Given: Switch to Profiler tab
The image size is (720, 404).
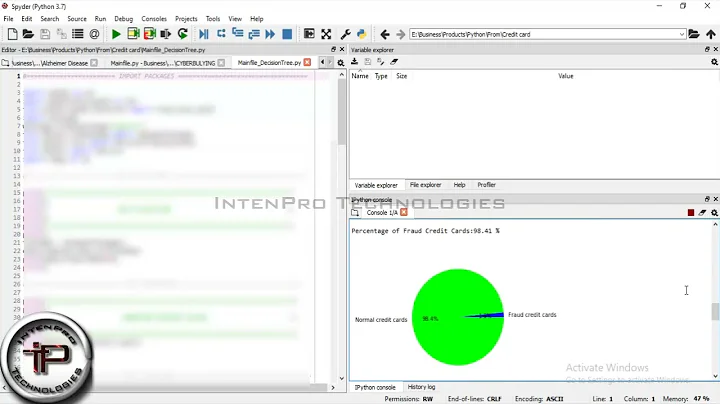Looking at the screenshot, I should tap(486, 185).
